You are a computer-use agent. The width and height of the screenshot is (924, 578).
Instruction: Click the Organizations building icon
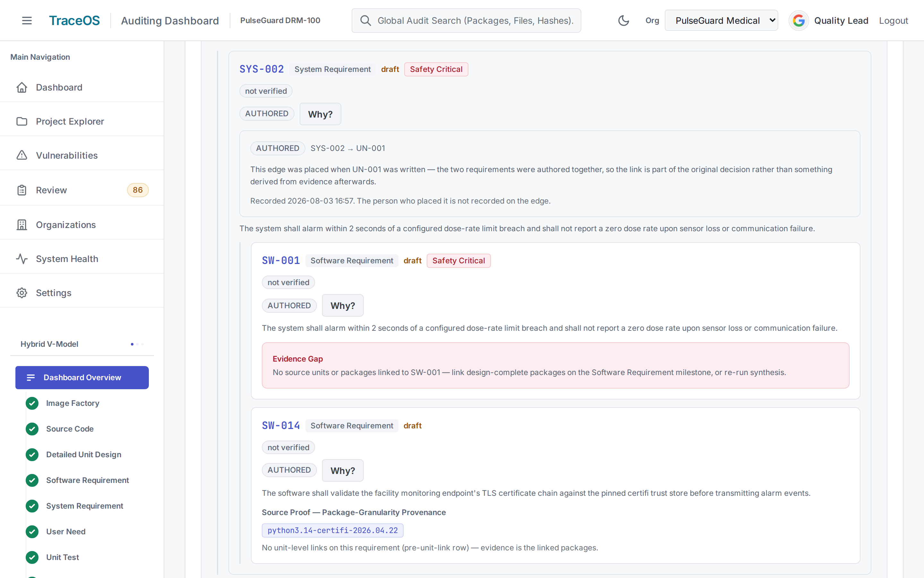click(22, 225)
